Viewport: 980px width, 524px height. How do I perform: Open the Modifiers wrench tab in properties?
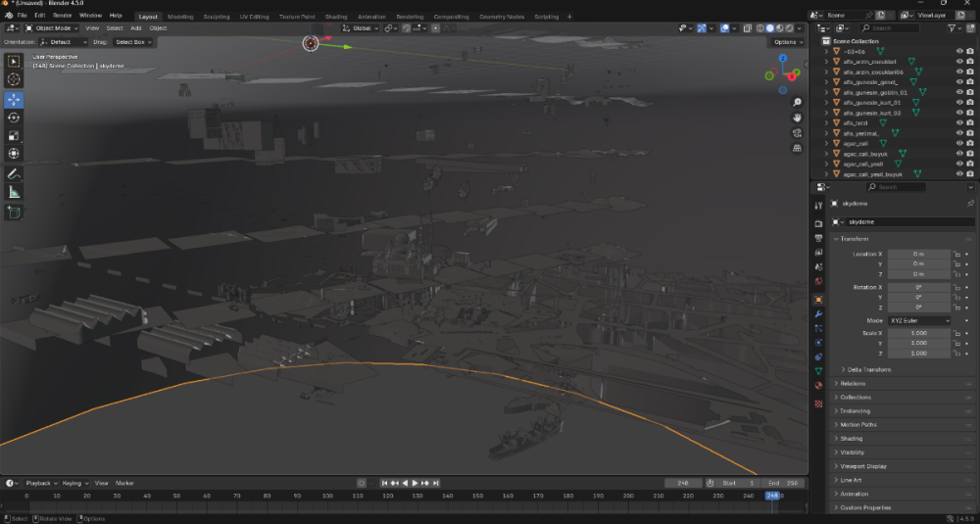point(818,313)
